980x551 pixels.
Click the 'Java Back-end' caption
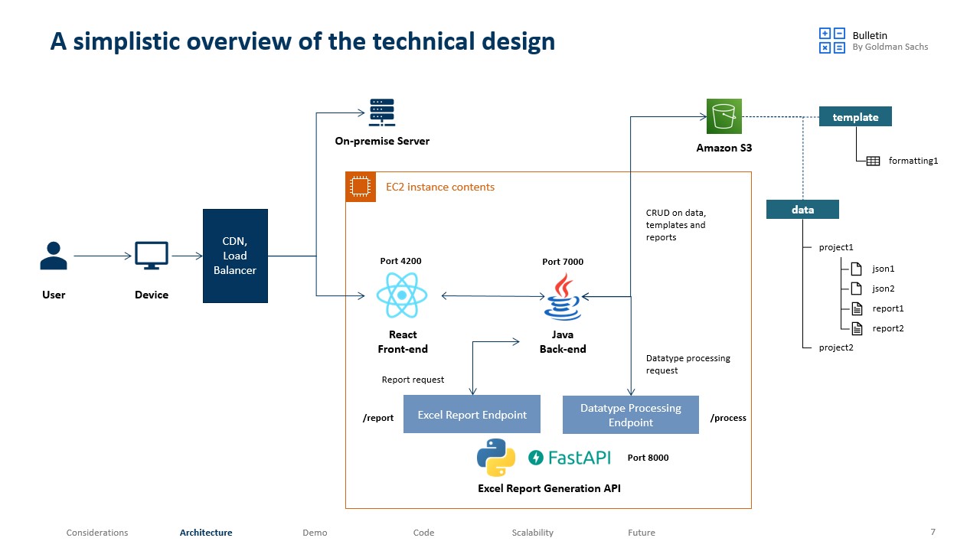[563, 342]
